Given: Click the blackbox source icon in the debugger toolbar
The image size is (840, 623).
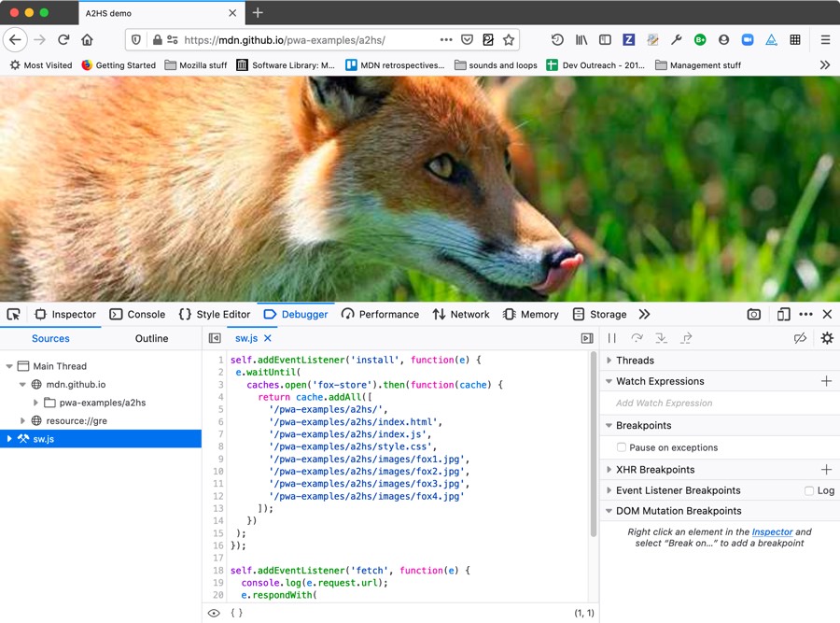Looking at the screenshot, I should pos(801,338).
